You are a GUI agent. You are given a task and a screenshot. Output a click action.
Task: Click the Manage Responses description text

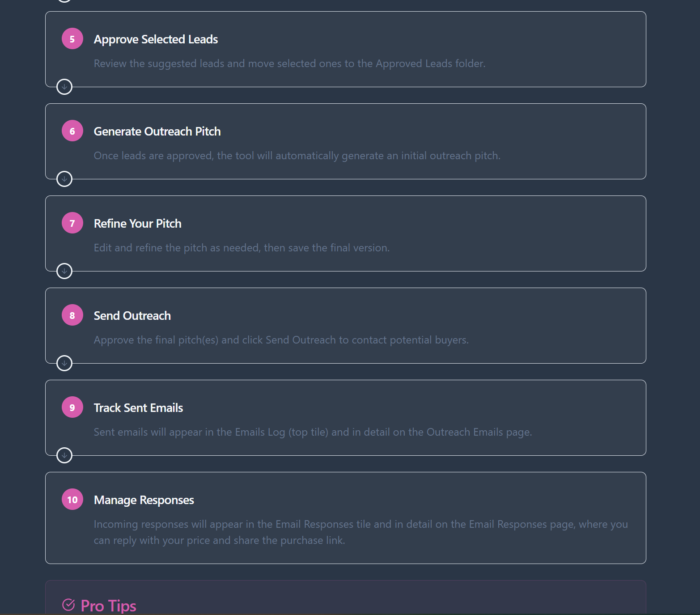click(x=361, y=532)
